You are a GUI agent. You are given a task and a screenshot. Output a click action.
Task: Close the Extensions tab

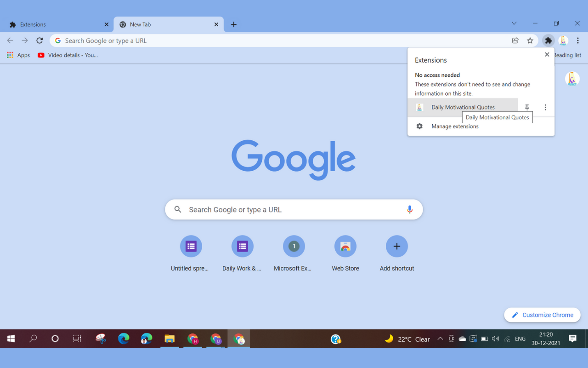[x=107, y=24]
